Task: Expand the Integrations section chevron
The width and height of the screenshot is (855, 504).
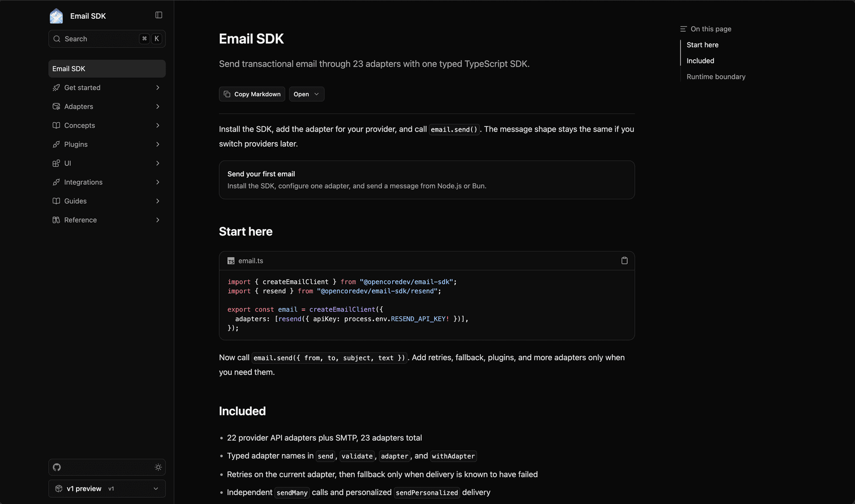Action: tap(158, 182)
